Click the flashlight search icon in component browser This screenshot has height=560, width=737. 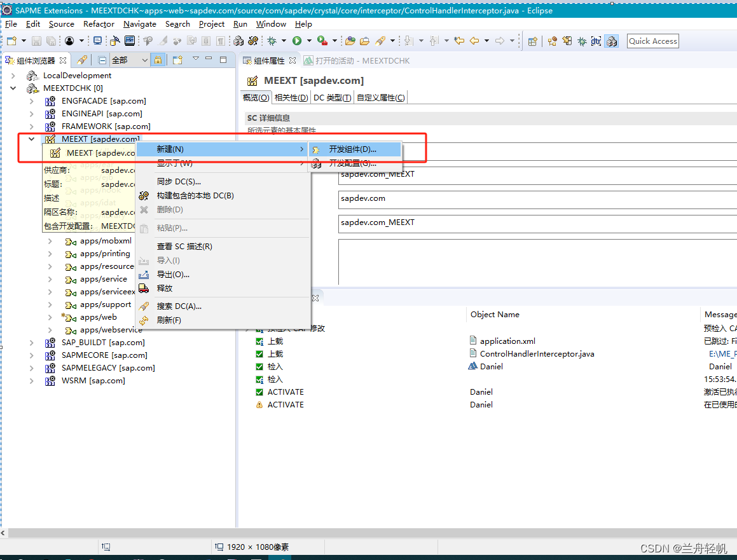pos(82,60)
